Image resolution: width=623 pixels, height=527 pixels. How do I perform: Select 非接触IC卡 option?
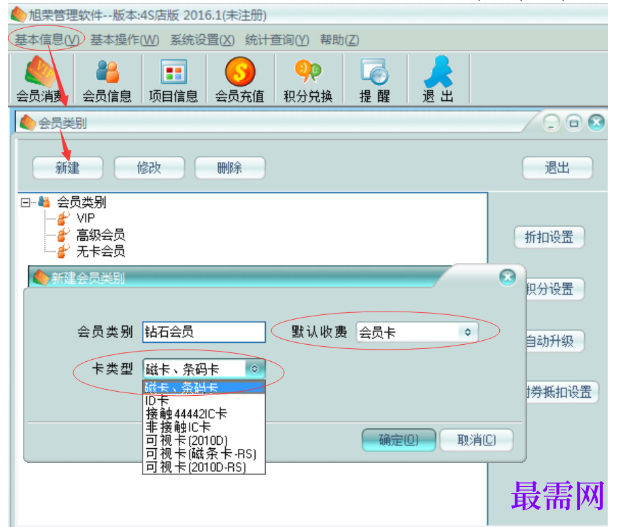[x=204, y=427]
